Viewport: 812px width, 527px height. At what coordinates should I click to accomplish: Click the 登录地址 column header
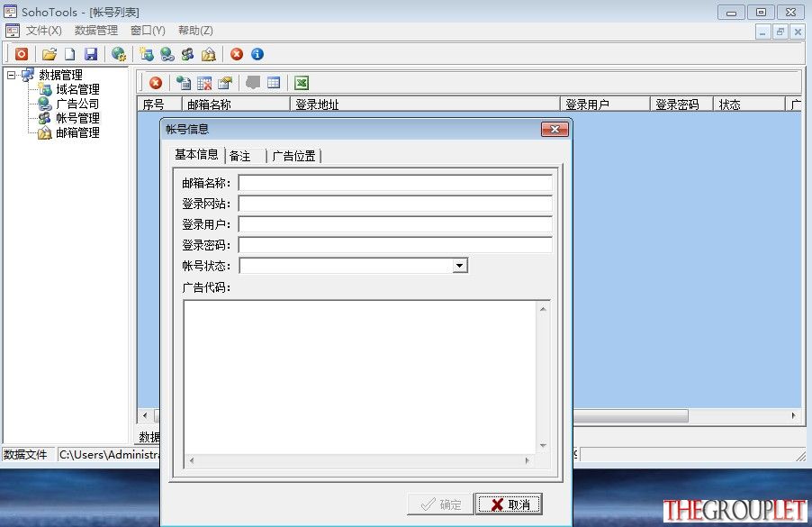pos(425,104)
